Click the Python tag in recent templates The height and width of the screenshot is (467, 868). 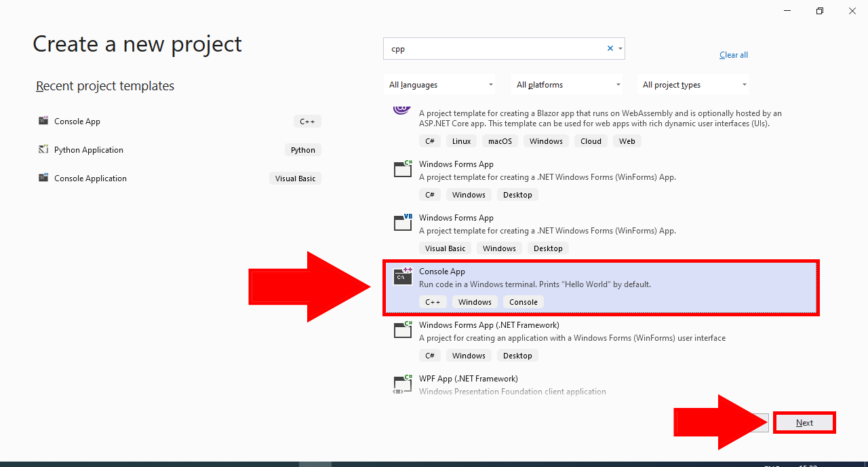(x=303, y=150)
